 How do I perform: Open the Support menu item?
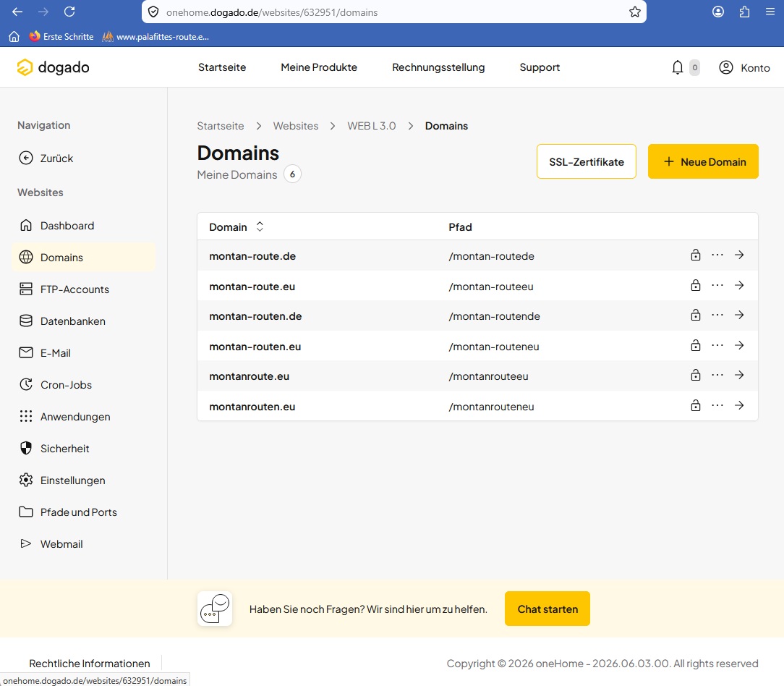pos(540,67)
